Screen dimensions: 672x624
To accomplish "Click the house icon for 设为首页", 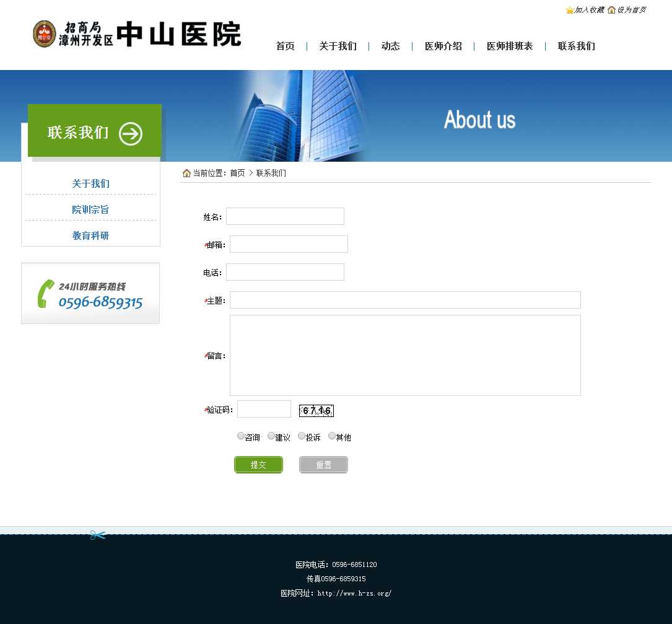I will (x=611, y=10).
